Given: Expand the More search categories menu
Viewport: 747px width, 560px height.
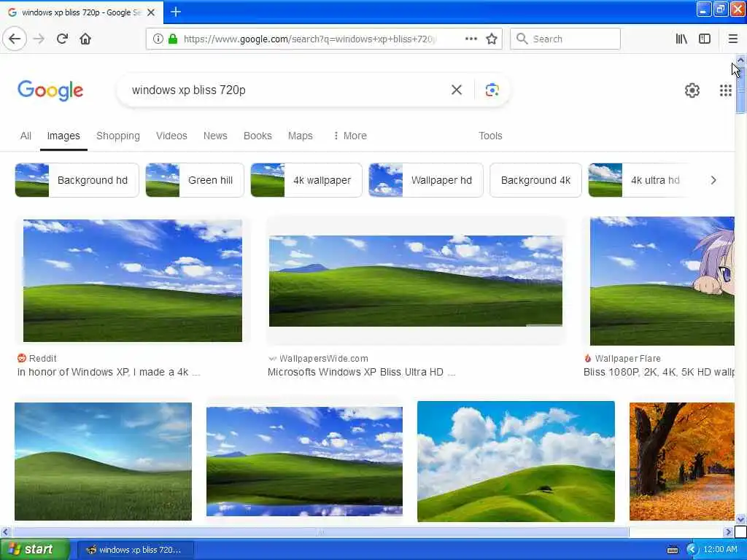Looking at the screenshot, I should [349, 136].
